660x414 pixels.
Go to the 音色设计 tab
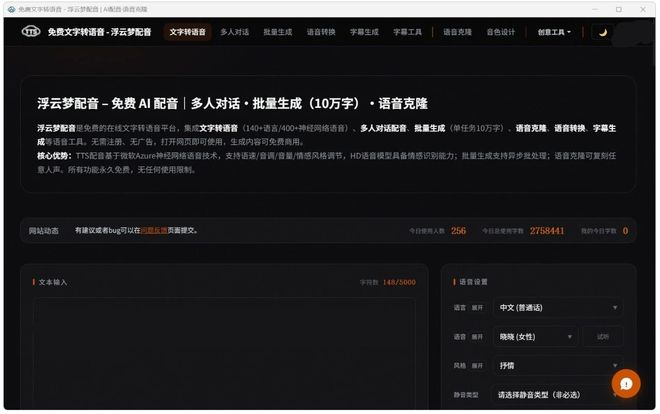coord(501,32)
